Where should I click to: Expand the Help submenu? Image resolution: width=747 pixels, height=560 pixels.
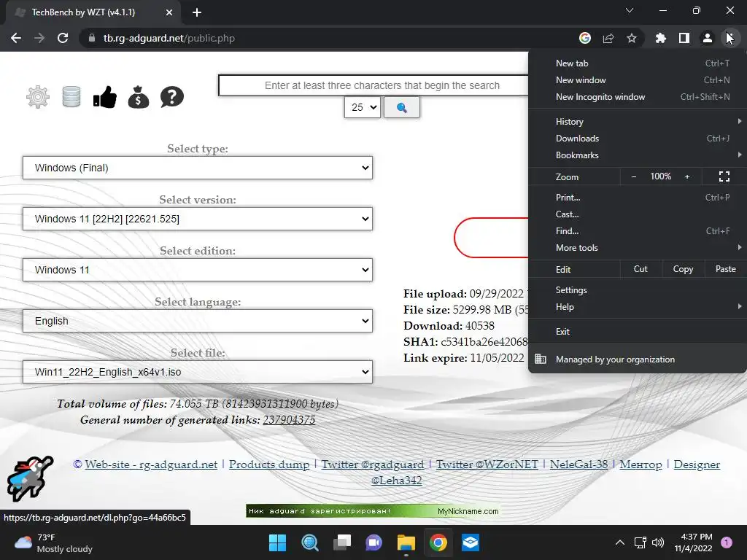(x=638, y=307)
